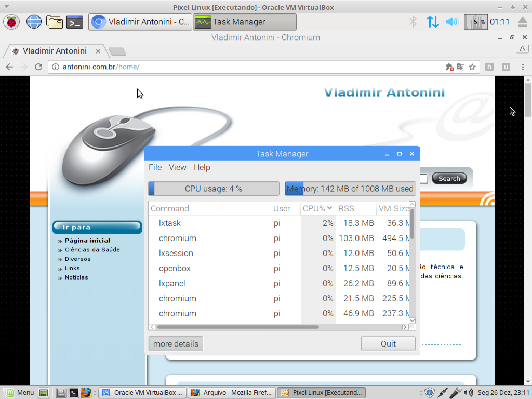
Task: Launch the terminal from host panel
Action: pyautogui.click(x=74, y=393)
